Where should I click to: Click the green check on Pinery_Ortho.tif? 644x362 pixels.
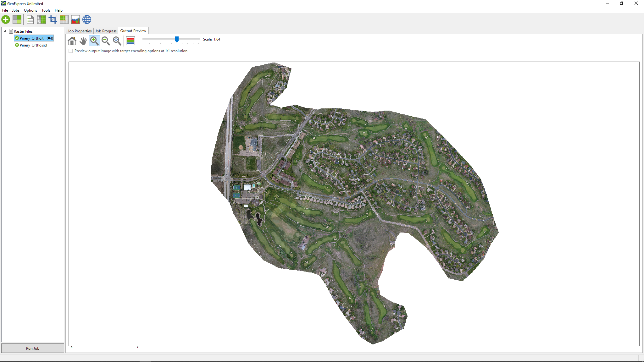[x=17, y=38]
